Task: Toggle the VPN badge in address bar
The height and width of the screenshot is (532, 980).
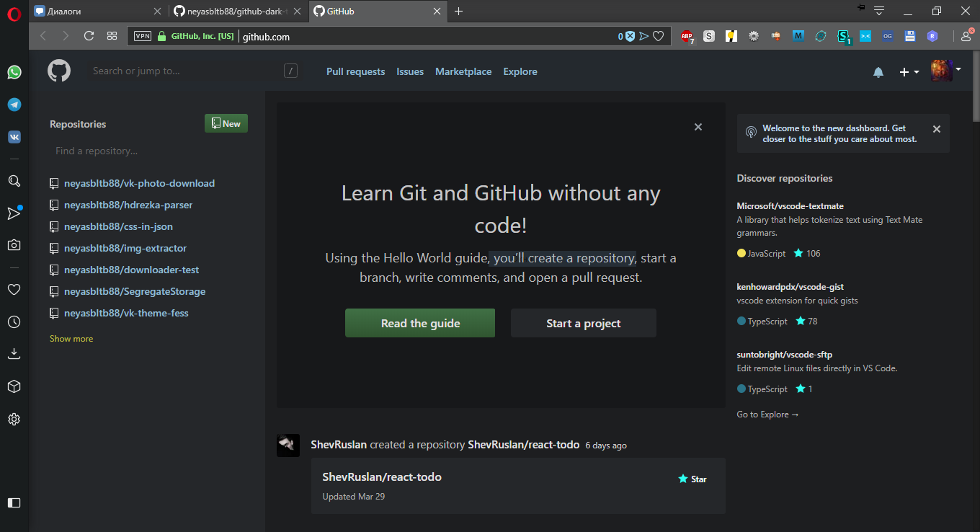Action: coord(143,36)
